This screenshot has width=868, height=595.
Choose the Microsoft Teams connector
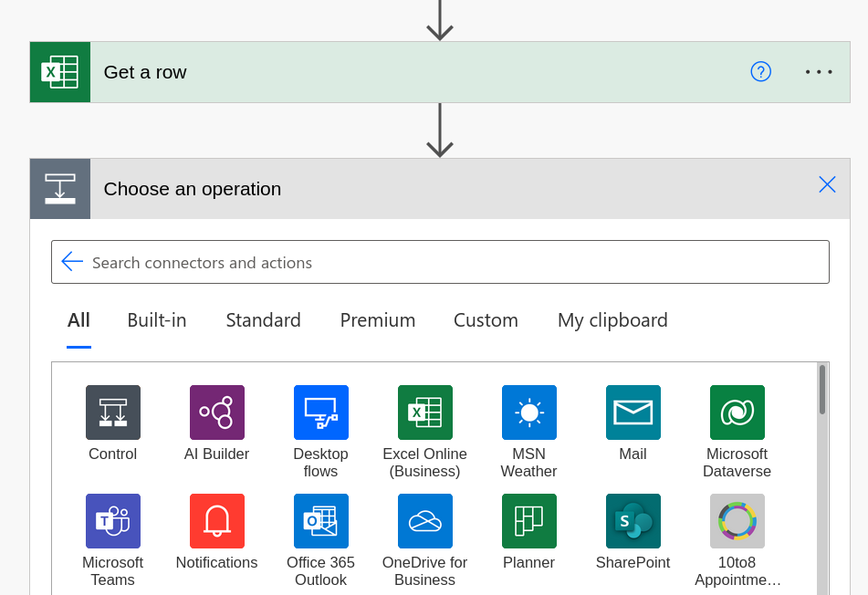113,521
